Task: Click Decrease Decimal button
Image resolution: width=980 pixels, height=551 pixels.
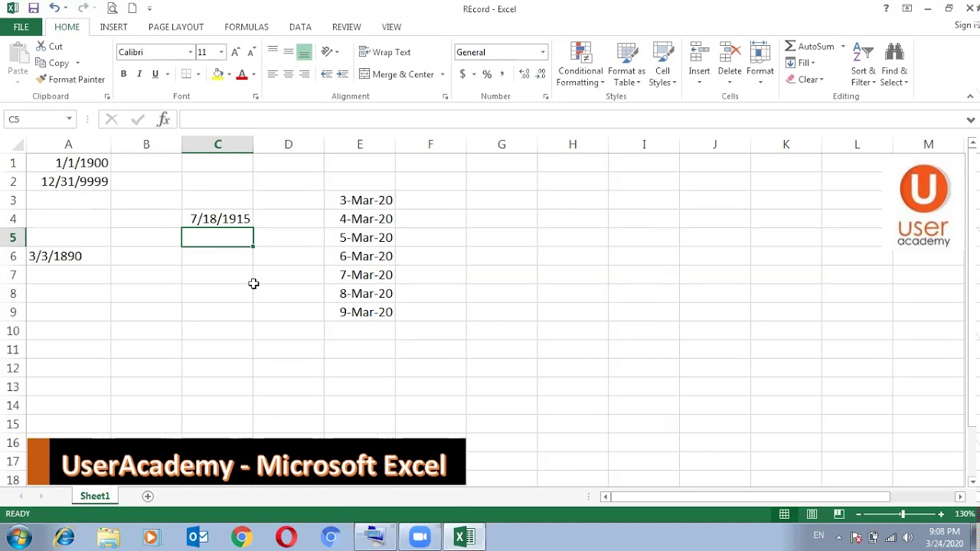Action: pyautogui.click(x=540, y=74)
